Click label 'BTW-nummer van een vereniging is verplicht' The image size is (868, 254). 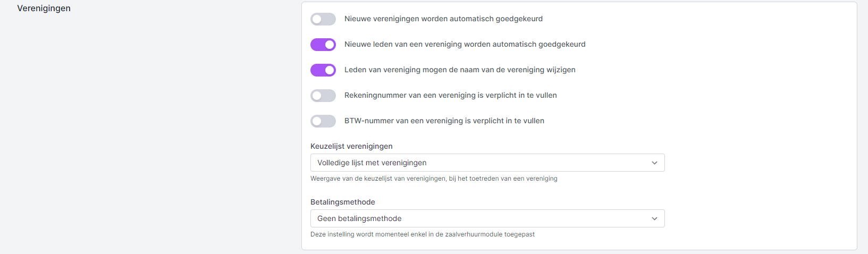click(x=444, y=121)
